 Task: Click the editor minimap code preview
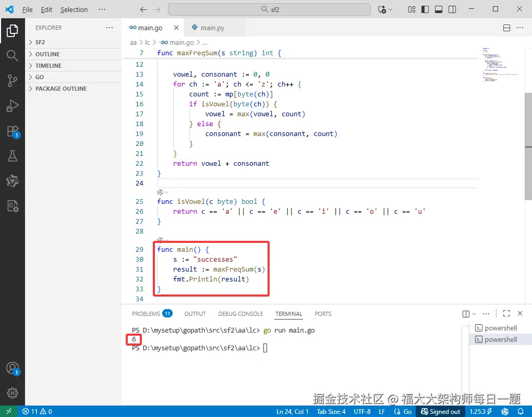pos(500,65)
